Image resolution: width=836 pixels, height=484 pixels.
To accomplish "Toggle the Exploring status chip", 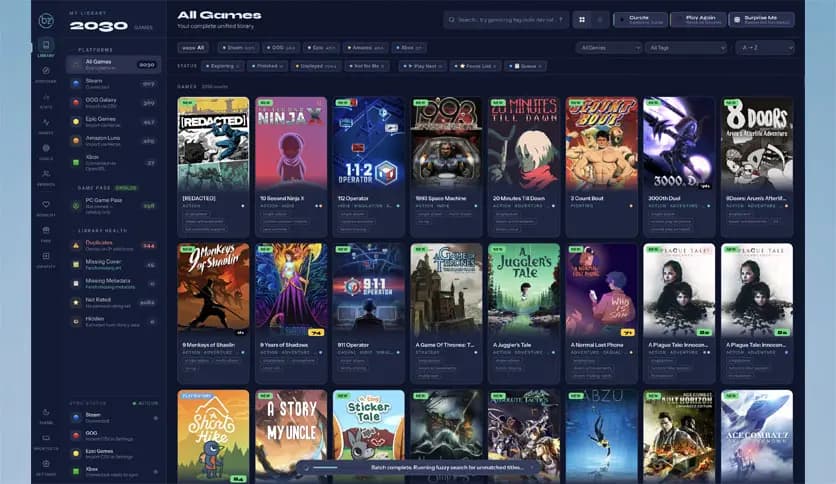I will 223,66.
